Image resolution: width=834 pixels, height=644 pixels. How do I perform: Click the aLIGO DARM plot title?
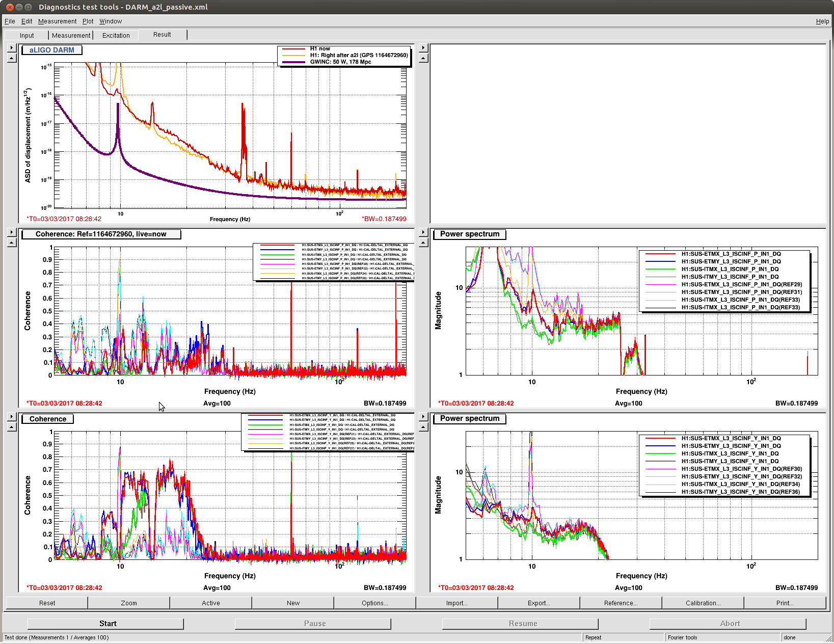coord(52,50)
